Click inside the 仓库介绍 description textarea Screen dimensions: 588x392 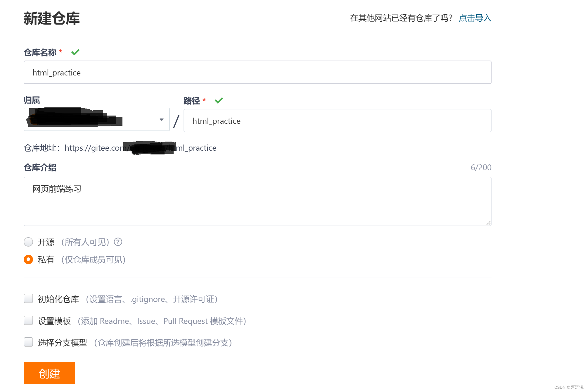tap(257, 202)
